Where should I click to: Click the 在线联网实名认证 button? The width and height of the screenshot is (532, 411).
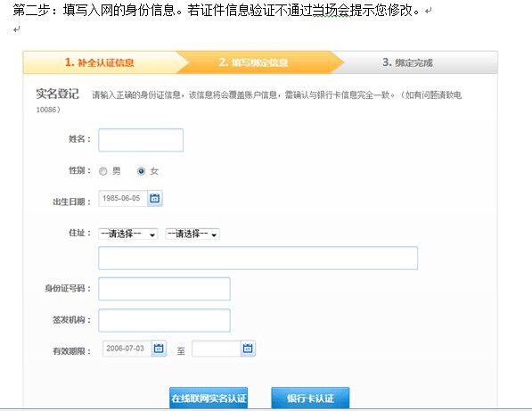click(x=209, y=398)
